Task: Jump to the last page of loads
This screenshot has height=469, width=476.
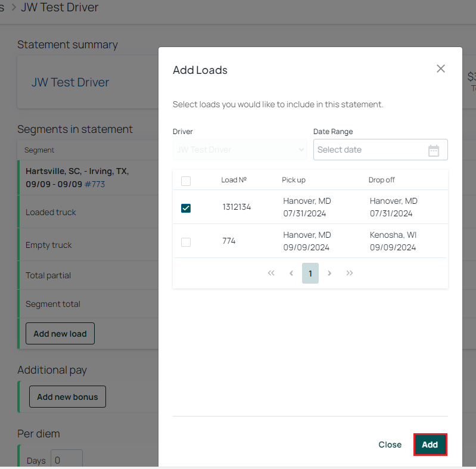Action: point(350,273)
